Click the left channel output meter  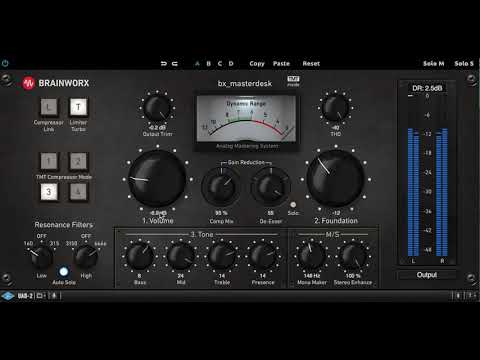click(413, 192)
